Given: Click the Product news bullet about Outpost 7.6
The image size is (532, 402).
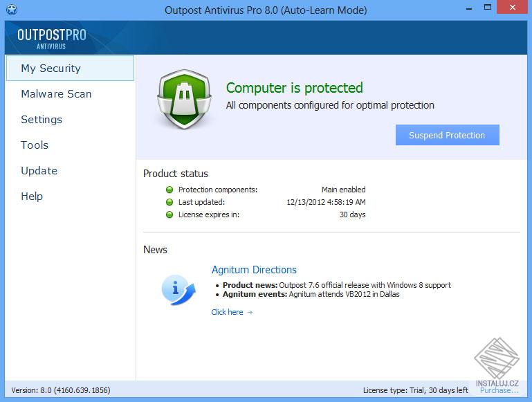Looking at the screenshot, I should coord(337,285).
